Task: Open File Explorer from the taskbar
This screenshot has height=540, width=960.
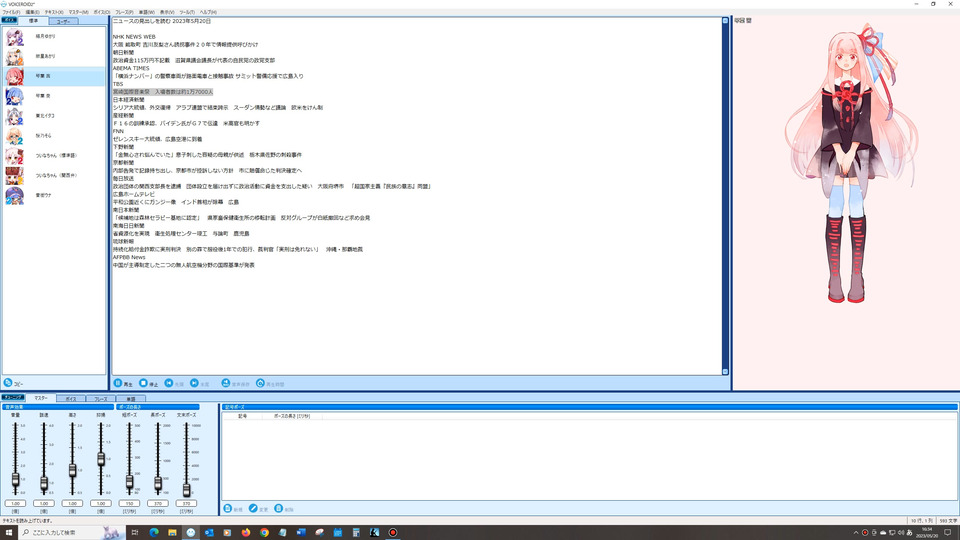Action: 172,533
